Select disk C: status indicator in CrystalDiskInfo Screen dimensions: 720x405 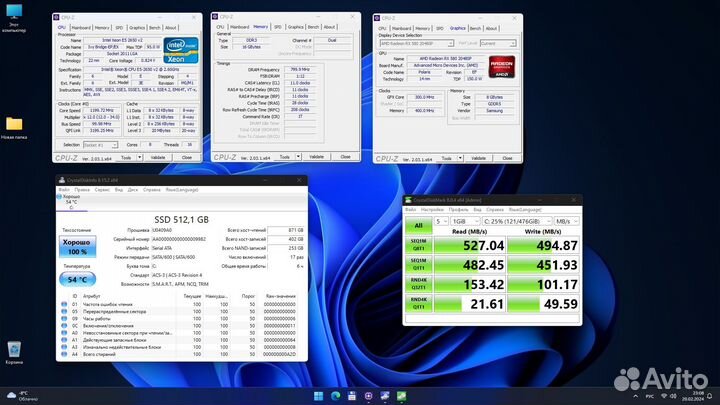click(x=69, y=202)
